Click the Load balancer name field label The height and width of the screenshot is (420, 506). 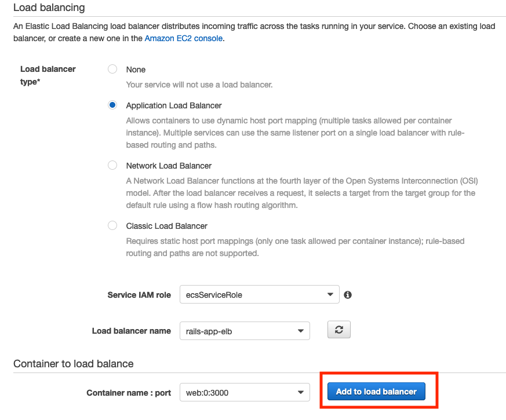(x=132, y=331)
